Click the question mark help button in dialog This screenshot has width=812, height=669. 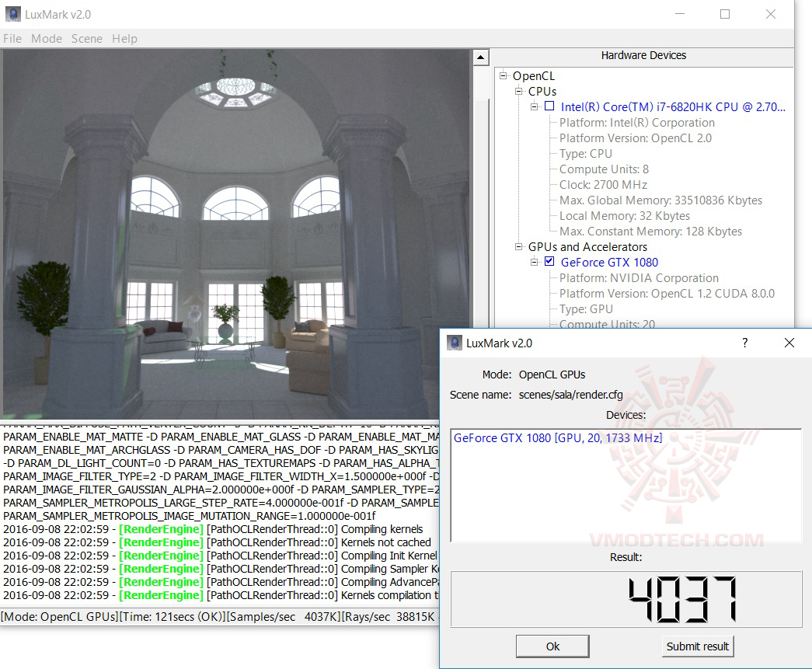[x=744, y=343]
